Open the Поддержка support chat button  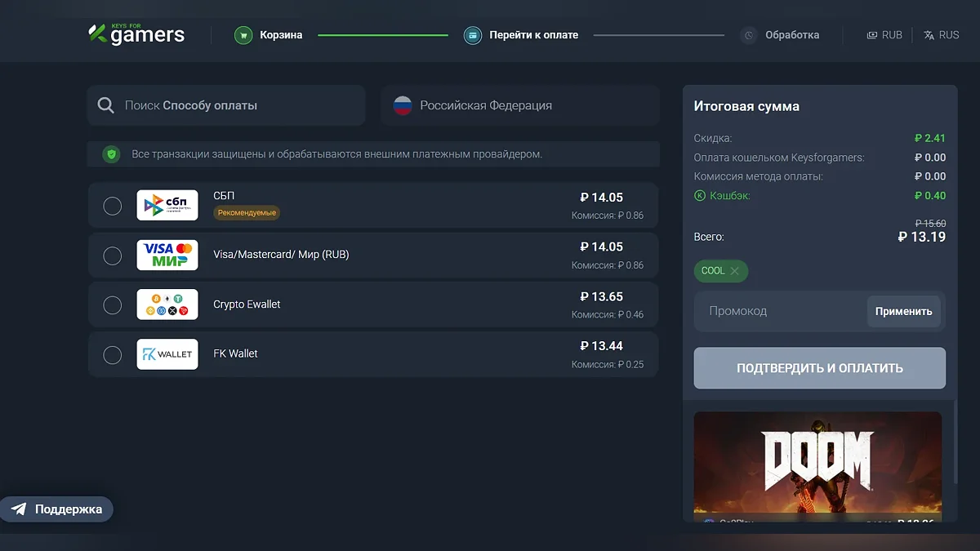[56, 509]
